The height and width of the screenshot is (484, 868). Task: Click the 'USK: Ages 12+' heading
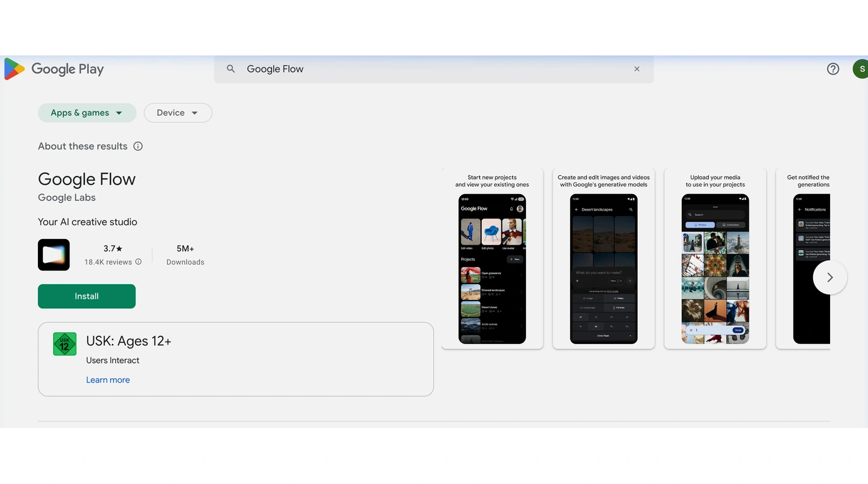click(129, 341)
